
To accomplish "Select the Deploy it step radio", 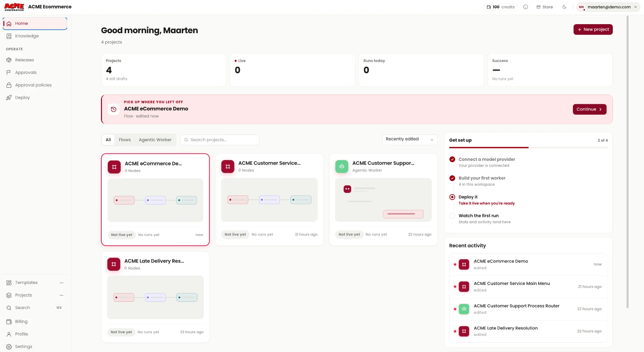I will [452, 197].
